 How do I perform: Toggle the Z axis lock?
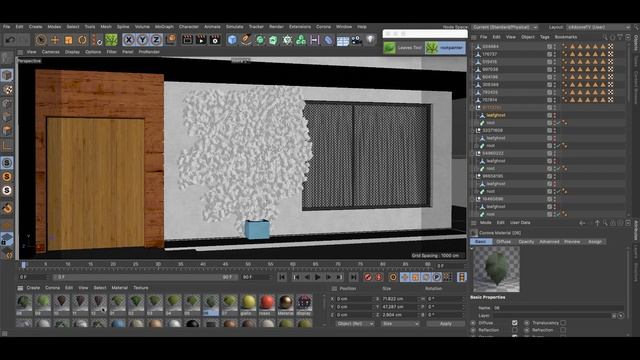point(156,40)
